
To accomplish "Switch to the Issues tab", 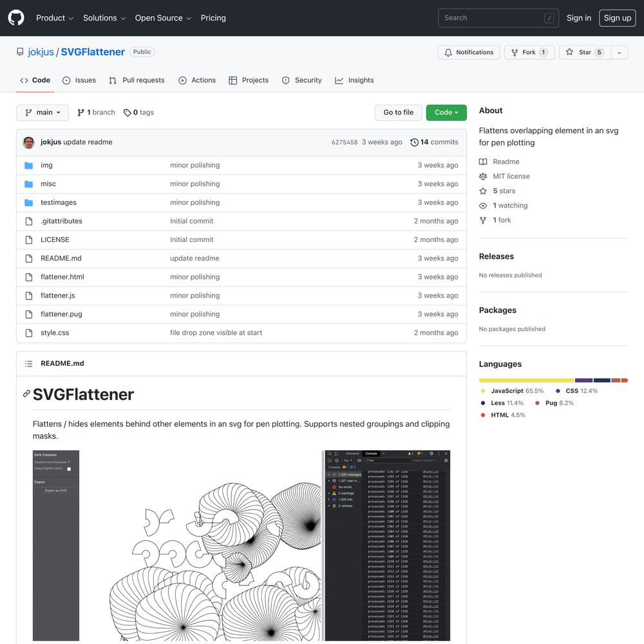I will pos(79,80).
